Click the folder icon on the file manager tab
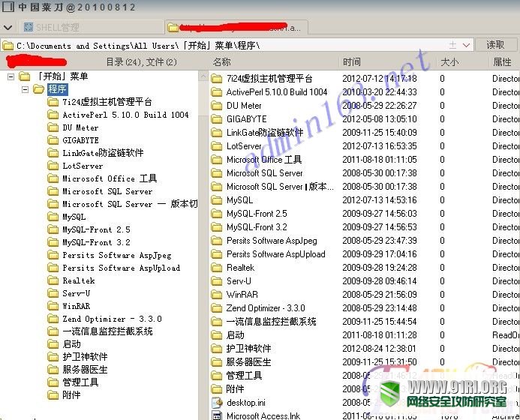 coord(173,27)
